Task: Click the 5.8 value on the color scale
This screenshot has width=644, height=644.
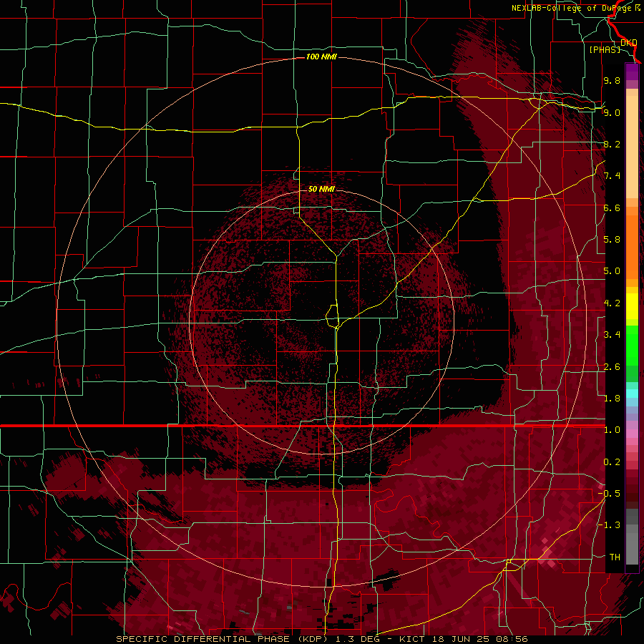Action: tap(612, 240)
